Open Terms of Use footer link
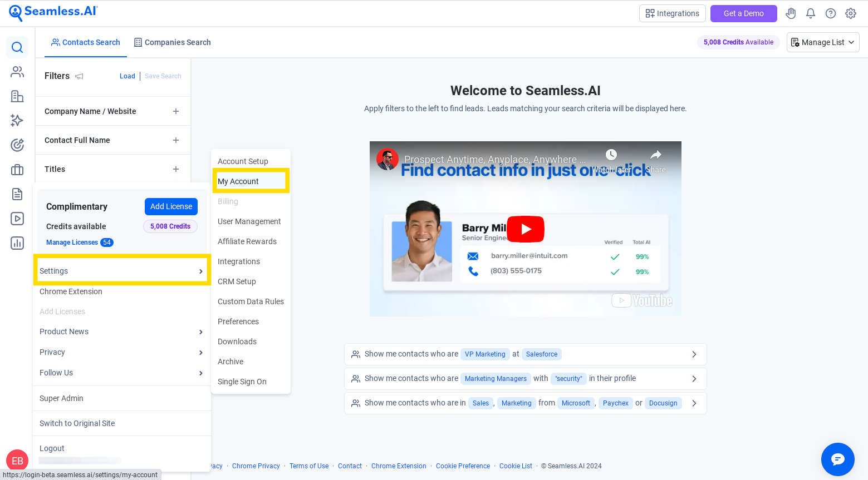 coord(309,466)
